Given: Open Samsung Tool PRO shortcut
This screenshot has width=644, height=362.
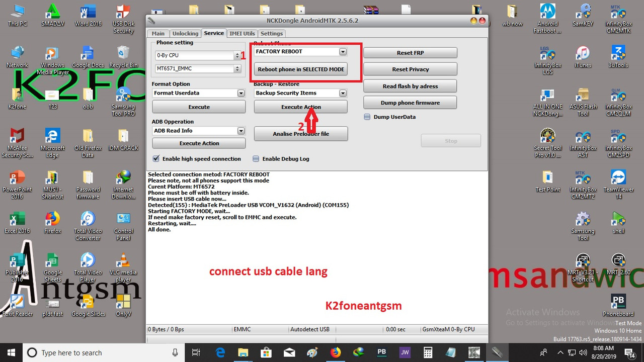Looking at the screenshot, I should (x=123, y=102).
